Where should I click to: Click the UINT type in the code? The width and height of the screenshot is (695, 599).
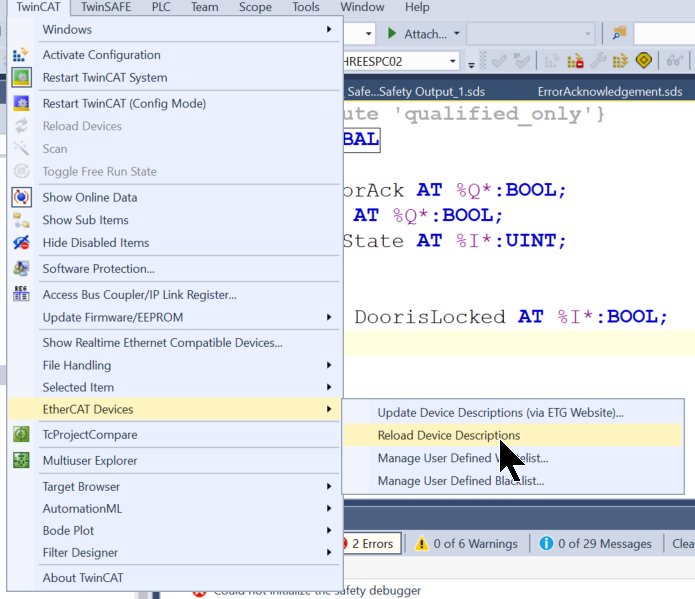point(531,241)
